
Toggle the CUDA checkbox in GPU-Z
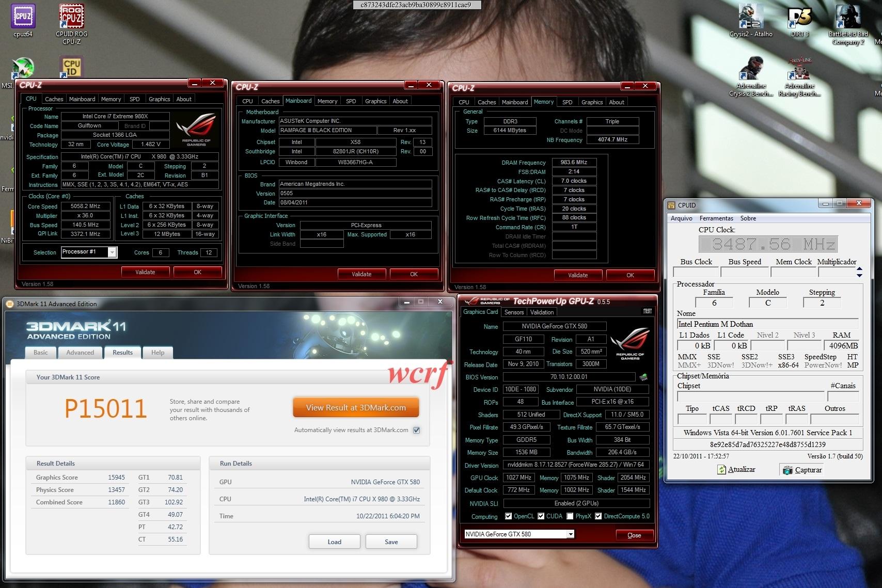(541, 516)
